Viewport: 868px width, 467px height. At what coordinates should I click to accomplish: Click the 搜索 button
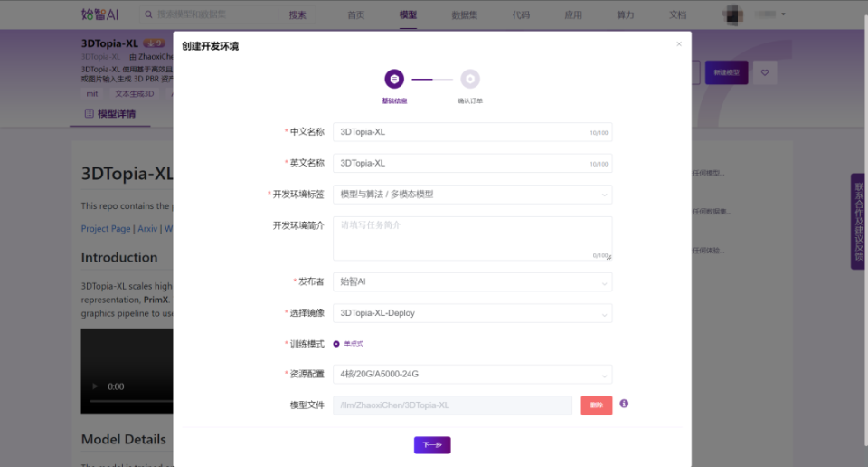coord(297,15)
